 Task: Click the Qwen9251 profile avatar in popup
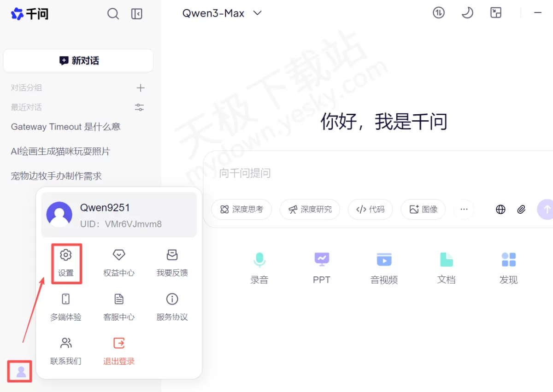pos(59,215)
